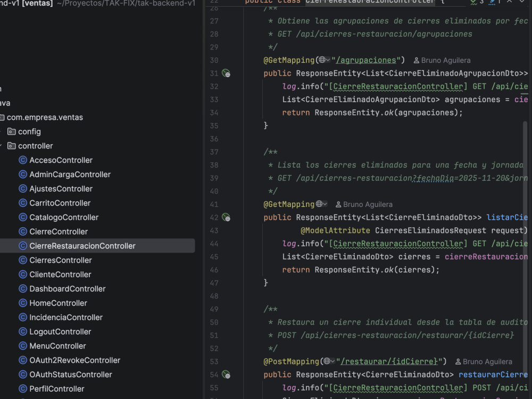Click the Bruno Aguilera author hint on line 30
Image resolution: width=532 pixels, height=399 pixels.
tap(442, 60)
